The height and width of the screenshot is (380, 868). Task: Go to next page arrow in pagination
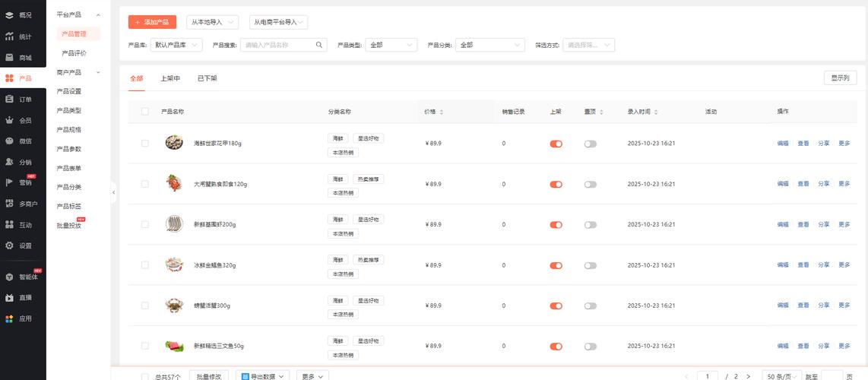click(x=749, y=377)
